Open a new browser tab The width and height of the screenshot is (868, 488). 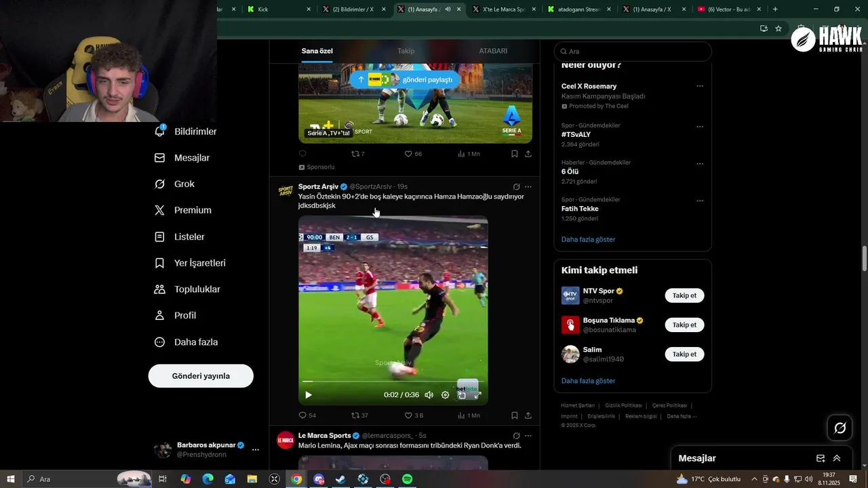(775, 9)
